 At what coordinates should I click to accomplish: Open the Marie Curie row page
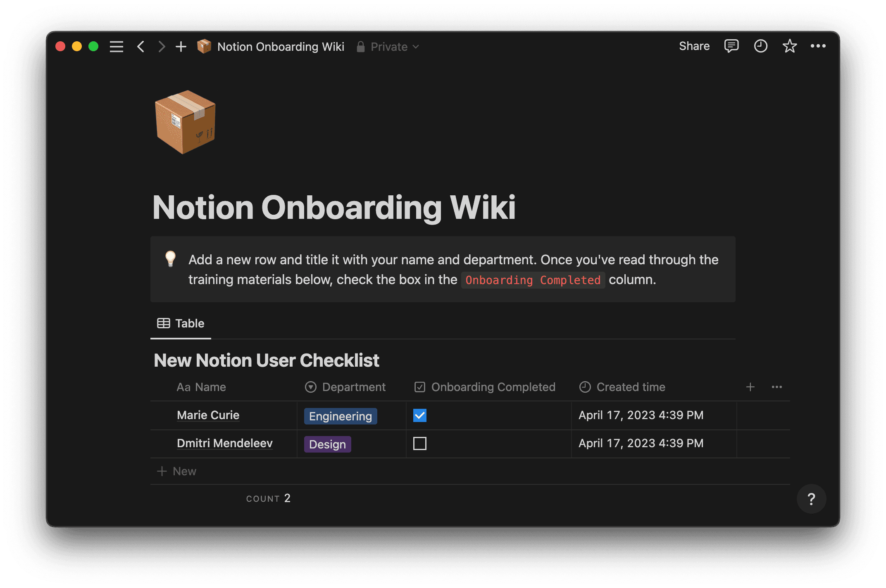[x=208, y=415]
